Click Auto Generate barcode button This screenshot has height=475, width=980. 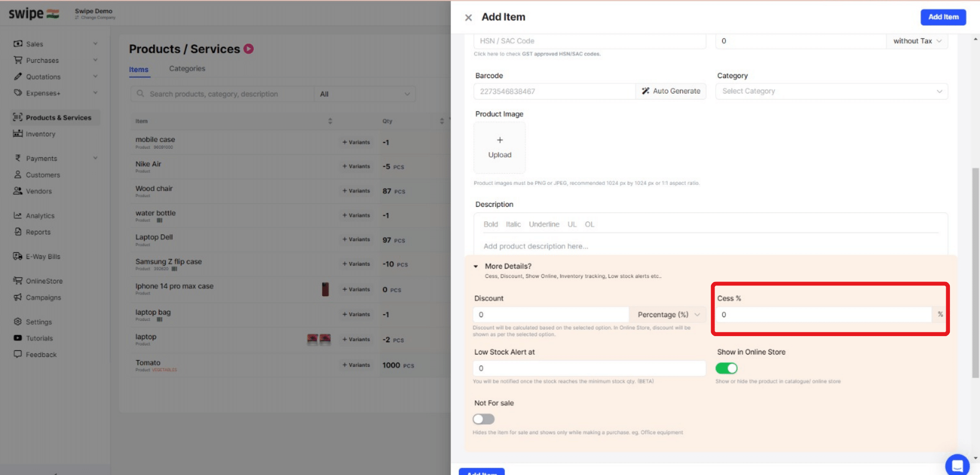tap(671, 91)
